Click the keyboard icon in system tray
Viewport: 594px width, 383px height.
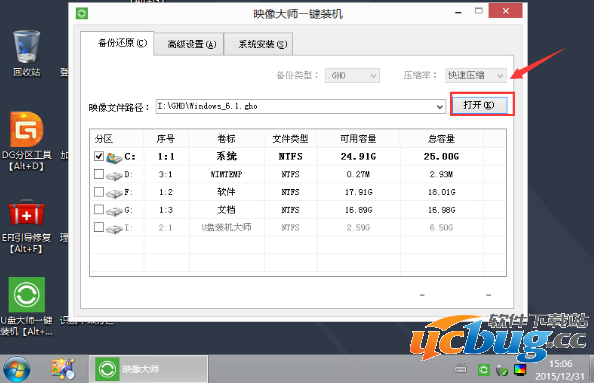coord(460,368)
